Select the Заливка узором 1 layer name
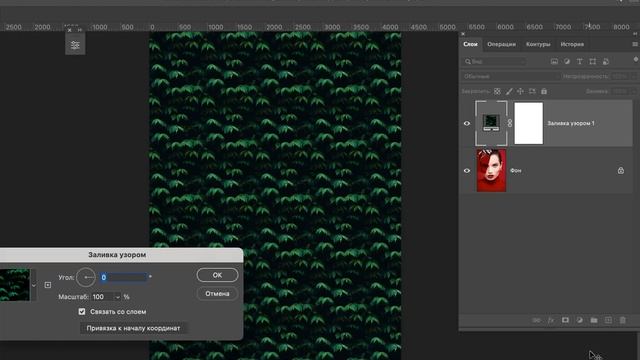The height and width of the screenshot is (360, 640). 571,123
